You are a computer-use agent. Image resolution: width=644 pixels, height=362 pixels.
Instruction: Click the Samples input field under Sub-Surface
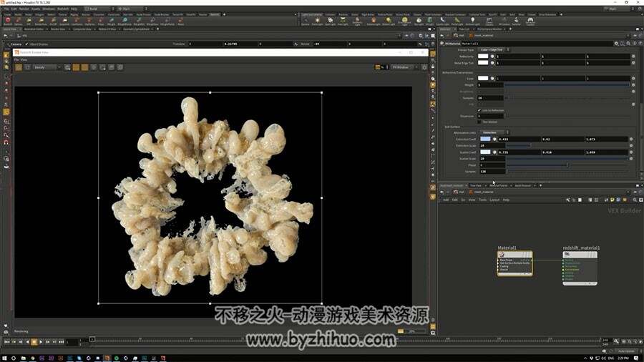[x=492, y=172]
